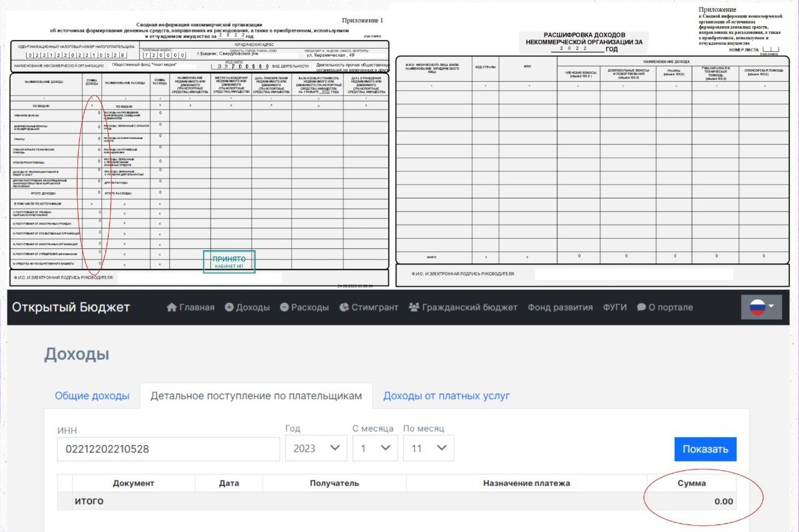Click the Открытый Бюджет site logo link
Viewport: 799px width, 532px height.
[71, 307]
